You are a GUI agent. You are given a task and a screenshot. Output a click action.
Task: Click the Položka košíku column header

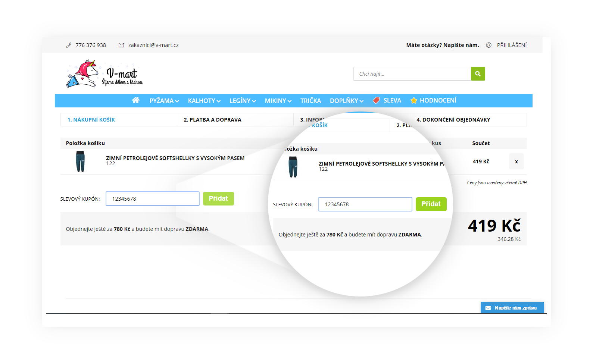pos(85,143)
